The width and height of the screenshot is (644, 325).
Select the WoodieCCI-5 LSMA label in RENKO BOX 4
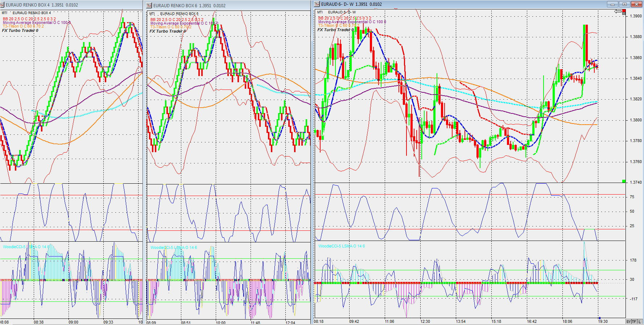26,247
